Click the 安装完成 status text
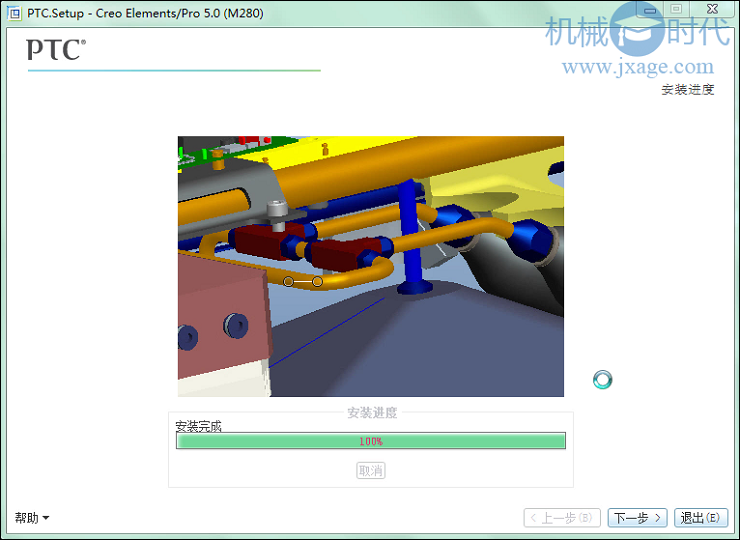Screen dimensions: 740x540 198,426
